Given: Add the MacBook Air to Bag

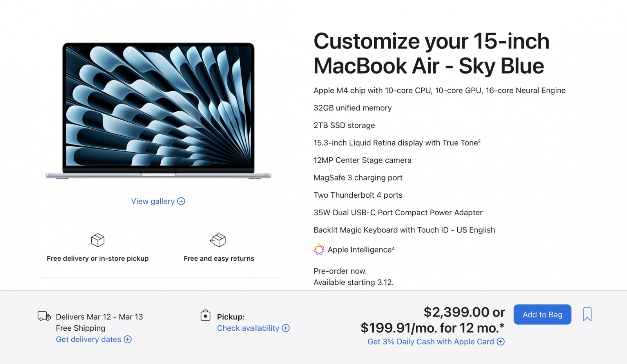Looking at the screenshot, I should tap(542, 314).
